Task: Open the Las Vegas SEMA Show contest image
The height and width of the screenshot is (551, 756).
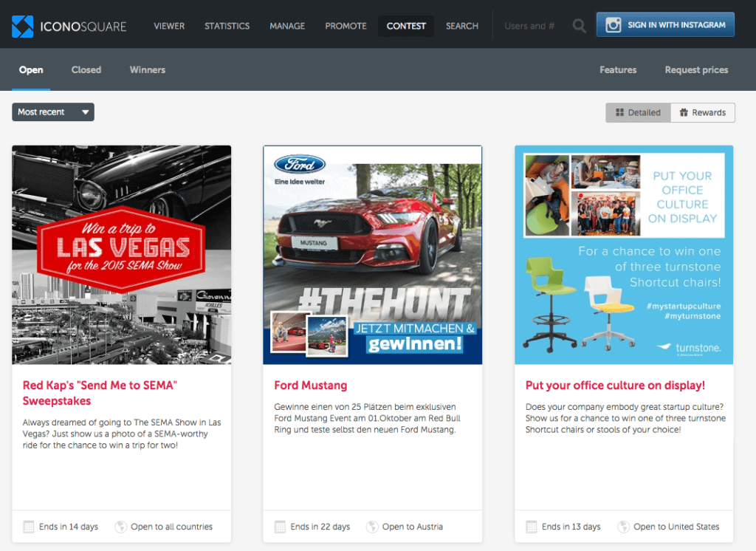Action: point(122,255)
